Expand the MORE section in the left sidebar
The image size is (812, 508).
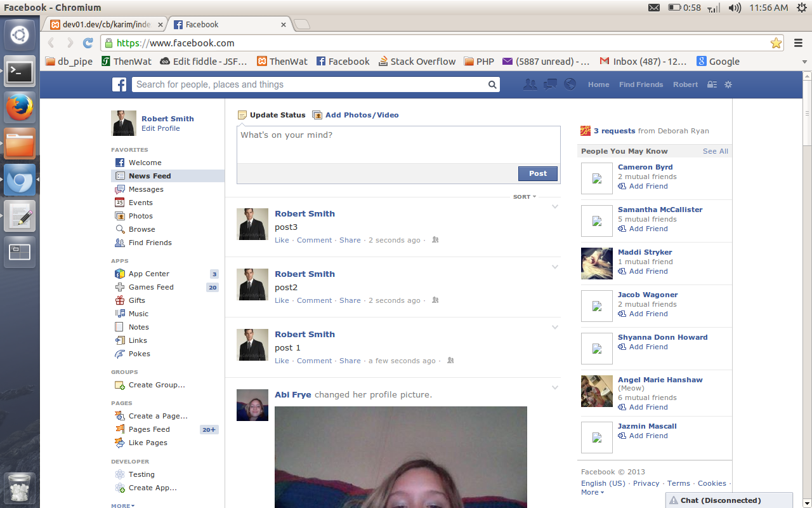[122, 505]
